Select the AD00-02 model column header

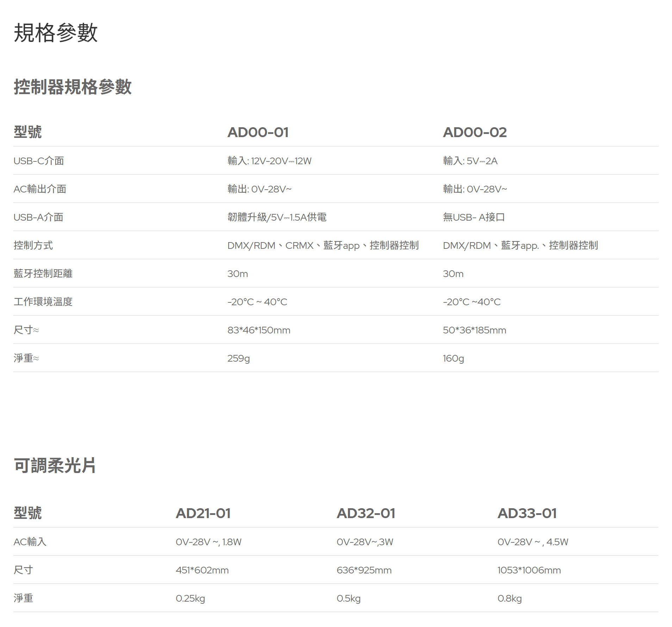click(x=474, y=133)
